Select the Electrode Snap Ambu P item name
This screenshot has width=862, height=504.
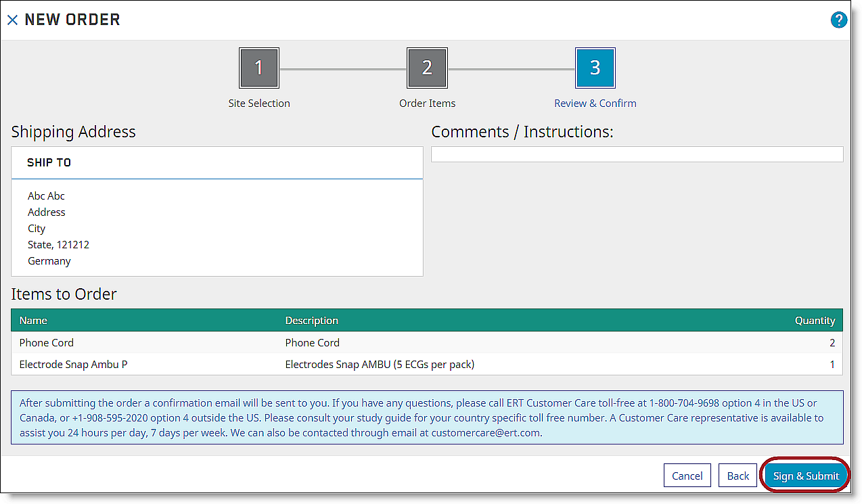73,365
